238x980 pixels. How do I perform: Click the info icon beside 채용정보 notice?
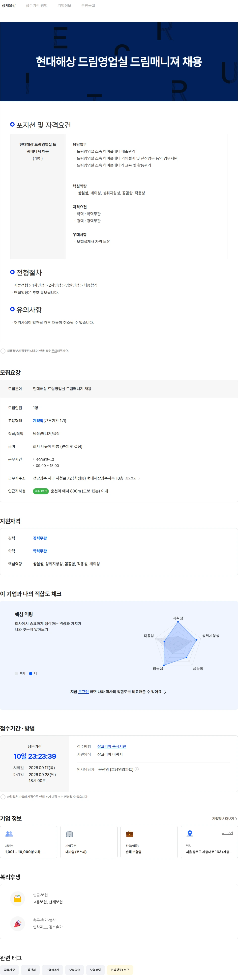[3, 351]
